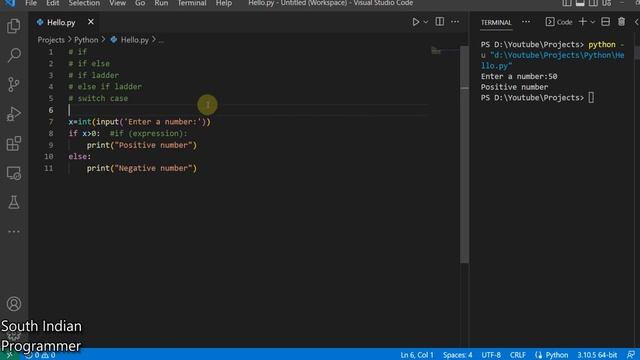Open Customize Layout in title bar

coord(607,3)
